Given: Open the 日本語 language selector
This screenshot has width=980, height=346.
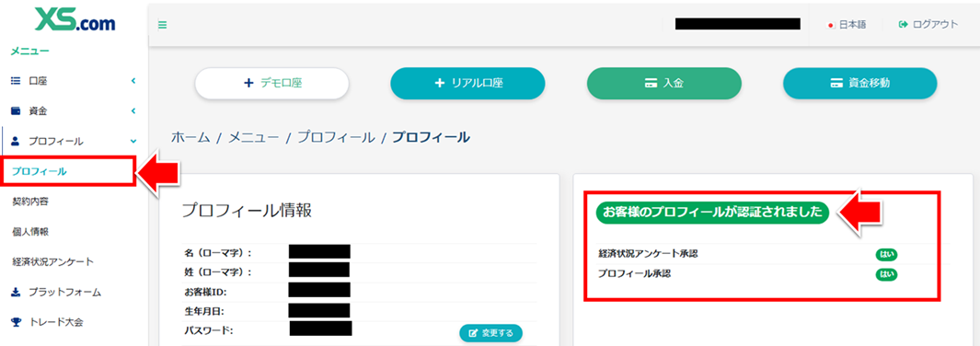Looking at the screenshot, I should pyautogui.click(x=847, y=25).
